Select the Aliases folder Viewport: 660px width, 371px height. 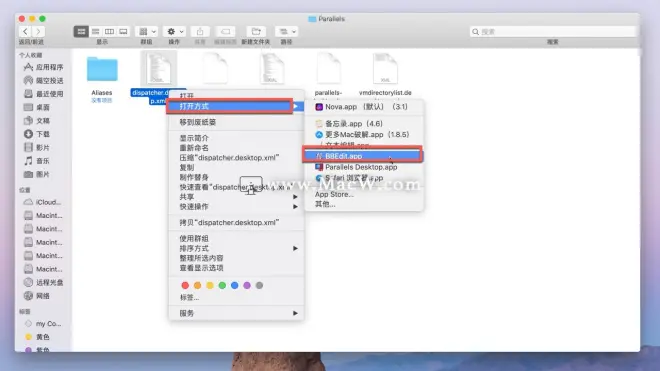point(102,69)
